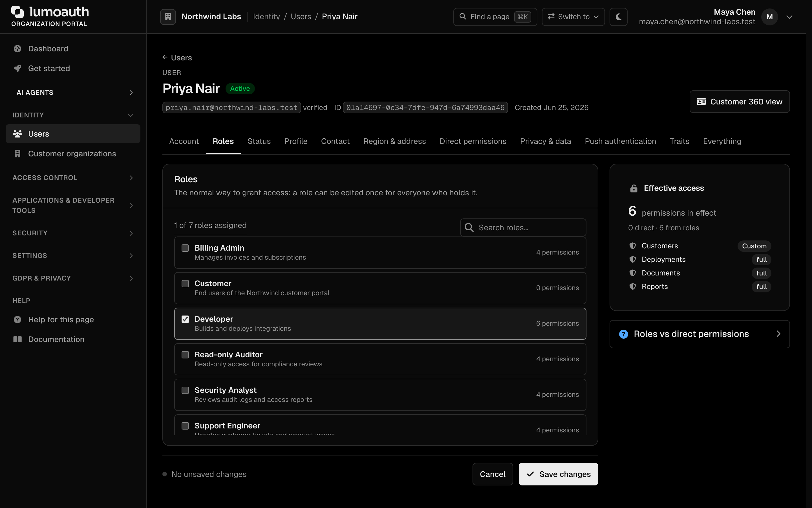Click the lumoauth logo icon
The width and height of the screenshot is (812, 508).
click(x=17, y=12)
